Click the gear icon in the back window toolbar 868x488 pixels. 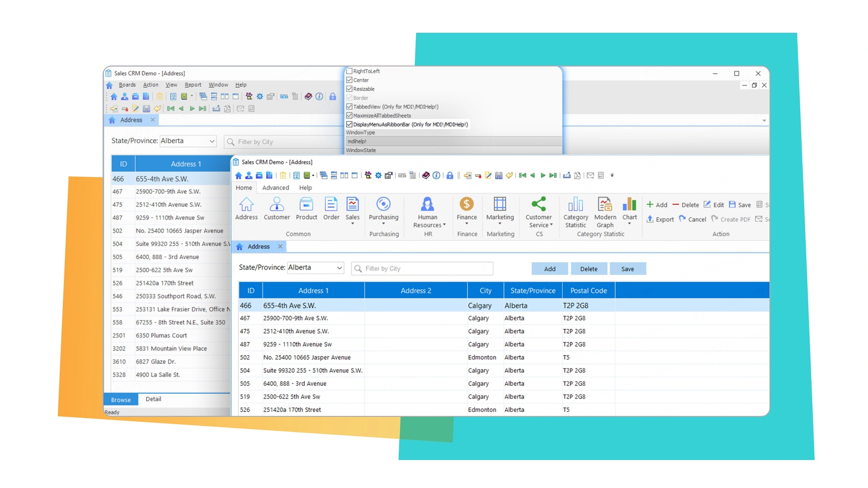260,96
